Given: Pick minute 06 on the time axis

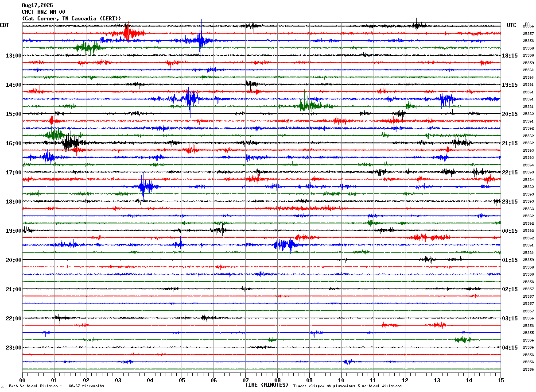Looking at the screenshot, I should click(x=214, y=380).
